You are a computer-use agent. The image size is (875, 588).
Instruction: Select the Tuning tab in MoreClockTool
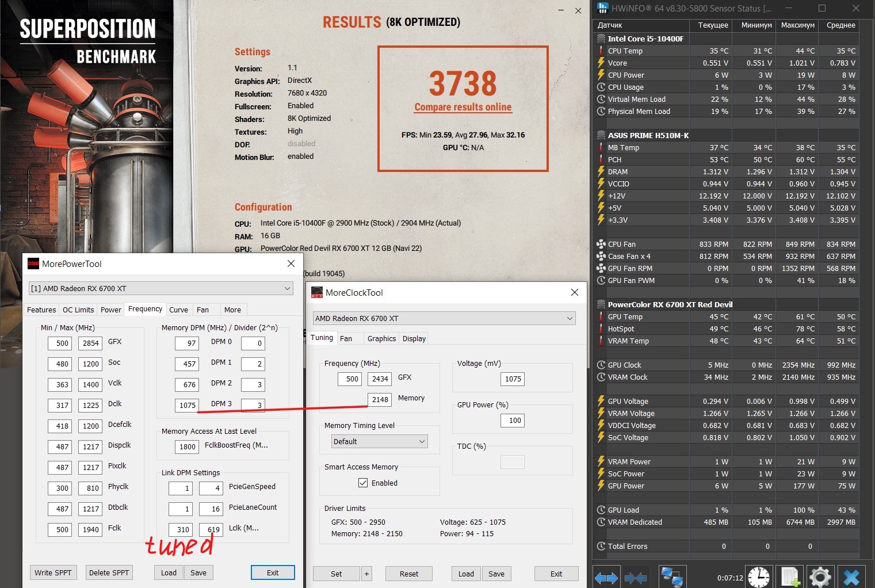pyautogui.click(x=322, y=338)
